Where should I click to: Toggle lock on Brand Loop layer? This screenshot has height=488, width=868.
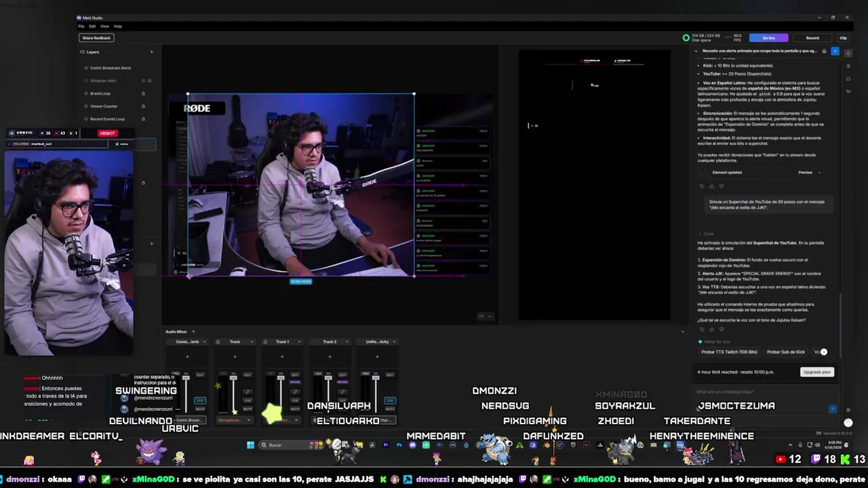(x=143, y=94)
